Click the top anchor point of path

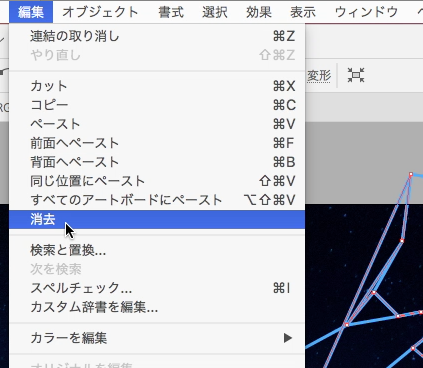[411, 174]
